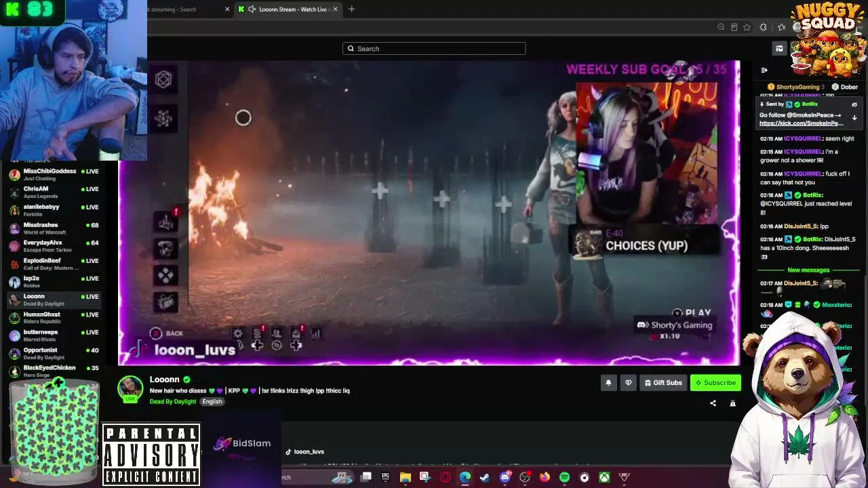Screen dimensions: 868x488
Task: Open the moderator icon under Subscribe
Action: pyautogui.click(x=732, y=403)
